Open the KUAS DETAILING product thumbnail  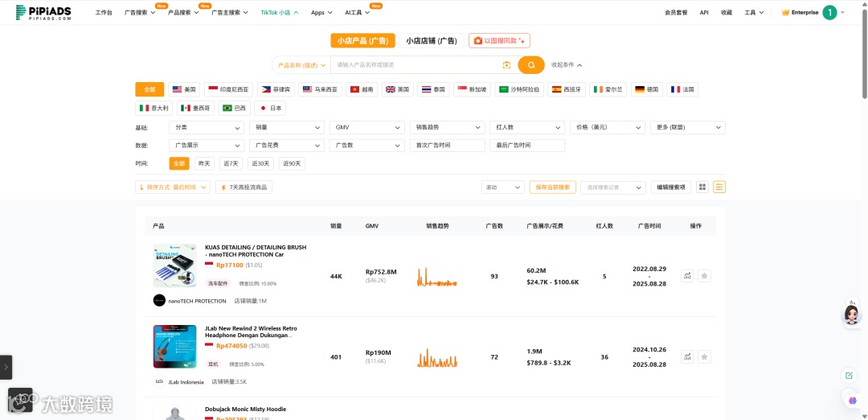(175, 266)
